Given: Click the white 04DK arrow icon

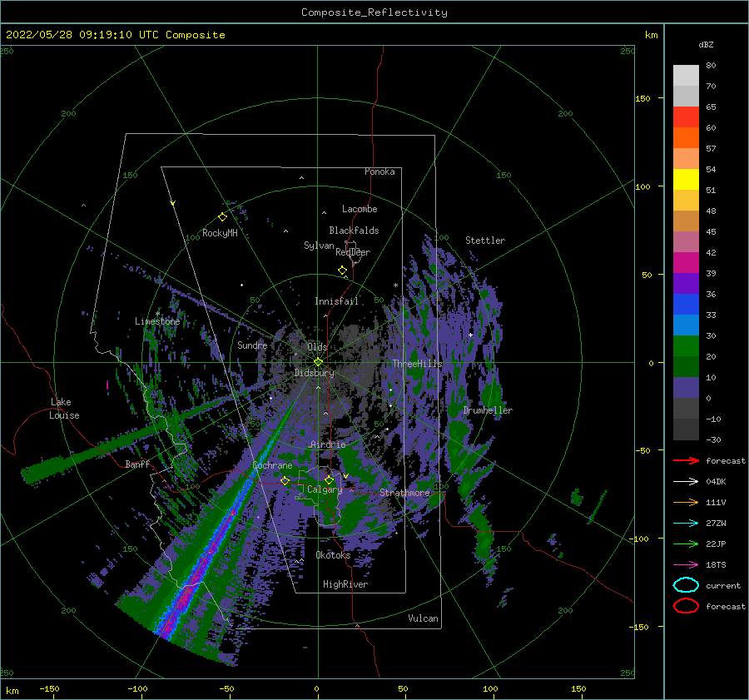Looking at the screenshot, I should point(686,481).
